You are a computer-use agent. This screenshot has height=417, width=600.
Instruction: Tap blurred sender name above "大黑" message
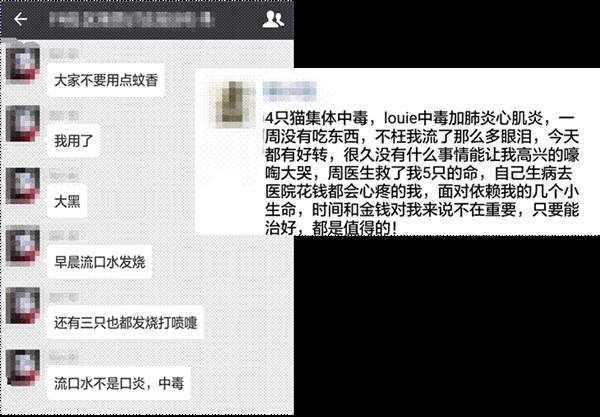pos(64,176)
